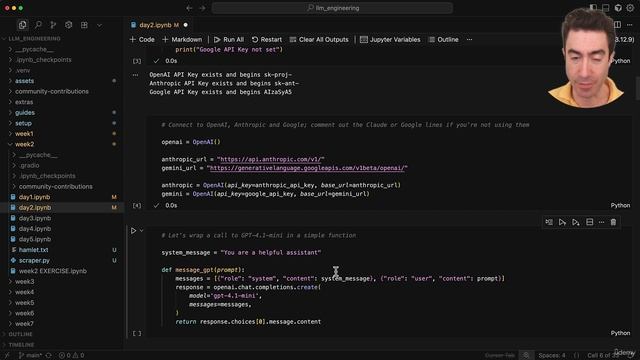This screenshot has width=640, height=360.
Task: Delete the cell with the trash icon
Action: click(613, 222)
